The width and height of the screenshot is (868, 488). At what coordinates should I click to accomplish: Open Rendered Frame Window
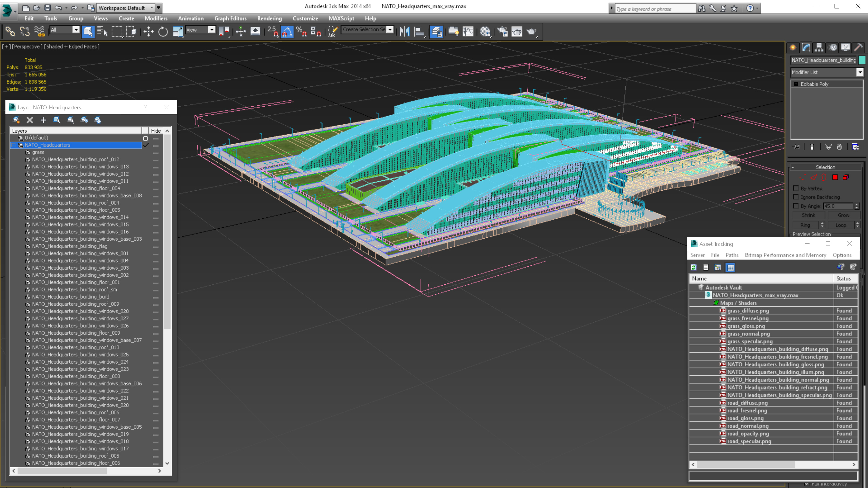coord(517,31)
